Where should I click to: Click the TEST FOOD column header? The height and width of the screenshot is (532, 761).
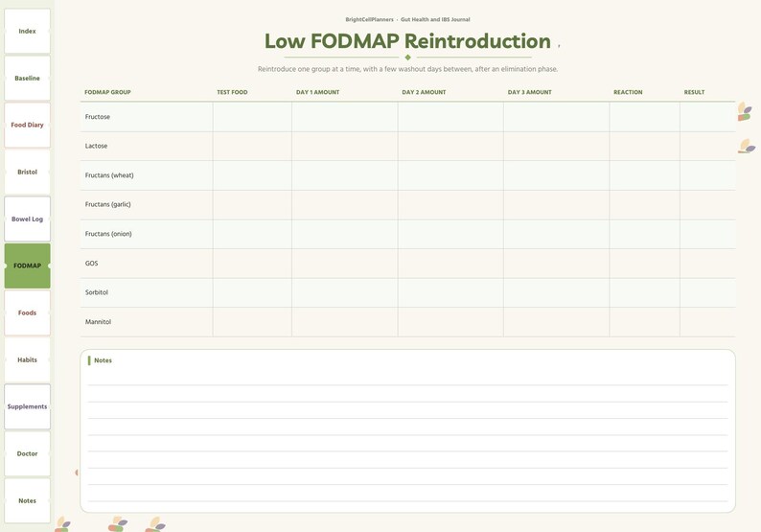tap(232, 92)
